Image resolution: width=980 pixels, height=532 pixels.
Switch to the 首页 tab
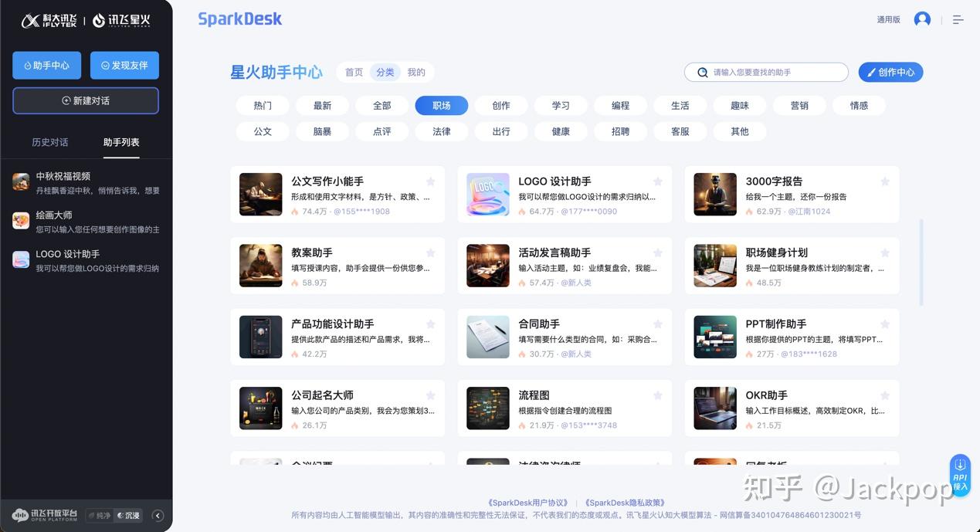coord(354,73)
